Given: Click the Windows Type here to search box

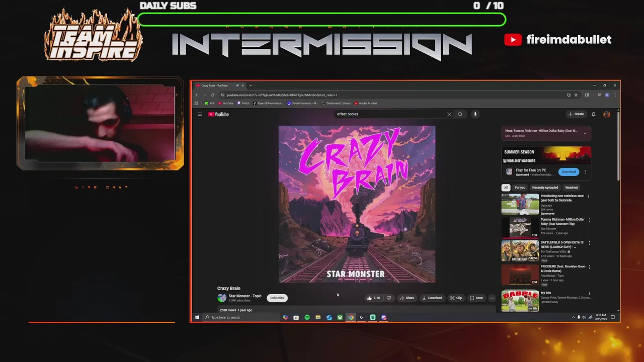Looking at the screenshot, I should (240, 317).
